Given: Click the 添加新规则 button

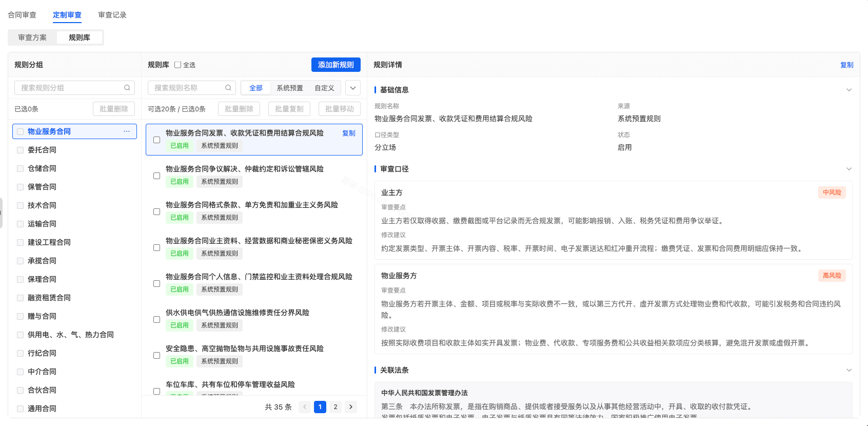Looking at the screenshot, I should point(336,65).
